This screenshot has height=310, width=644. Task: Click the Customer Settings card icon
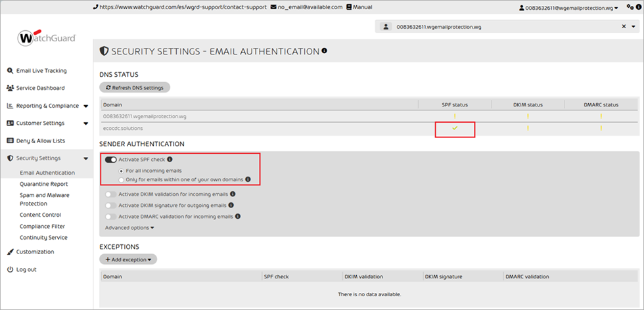(11, 123)
